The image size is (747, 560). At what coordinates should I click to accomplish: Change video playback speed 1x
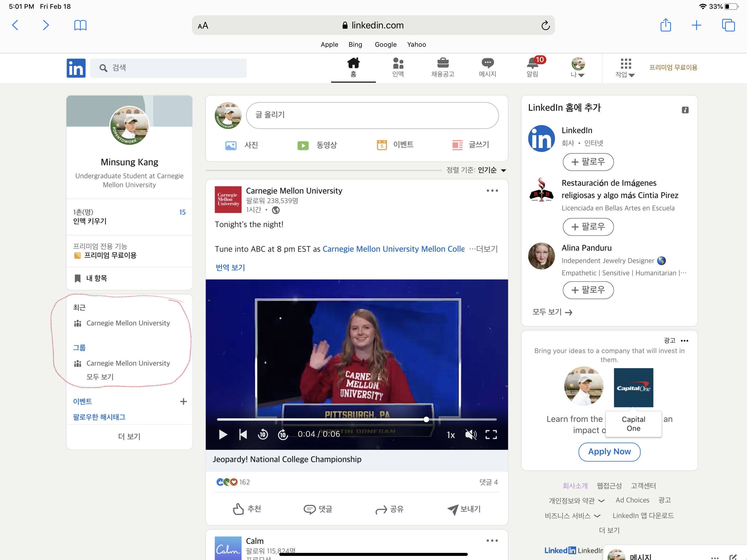451,435
